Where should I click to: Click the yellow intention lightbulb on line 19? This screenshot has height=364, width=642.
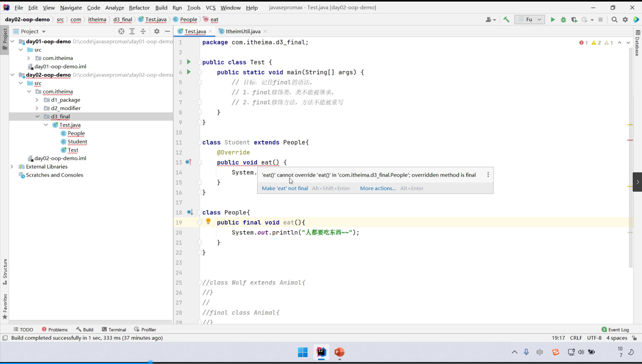coord(208,221)
